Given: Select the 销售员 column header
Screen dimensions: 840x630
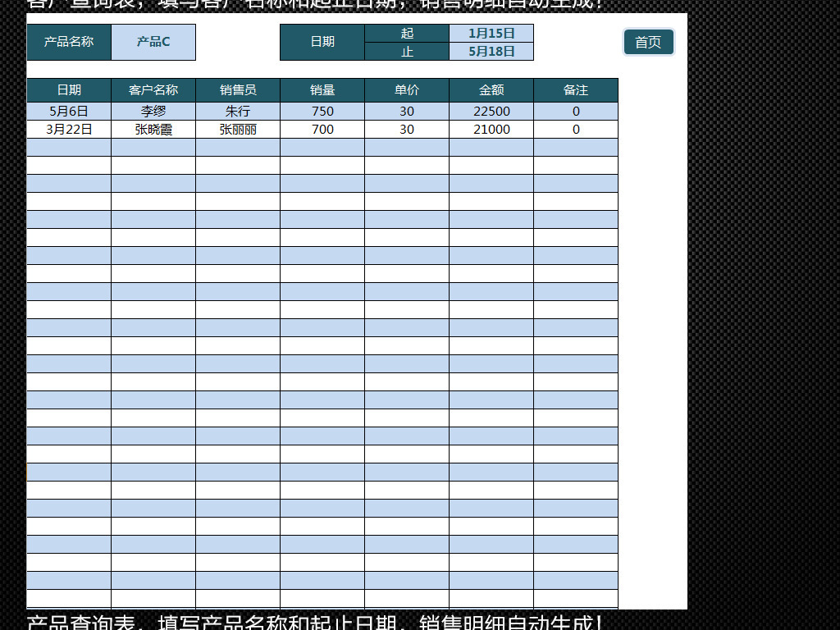Looking at the screenshot, I should click(x=237, y=89).
